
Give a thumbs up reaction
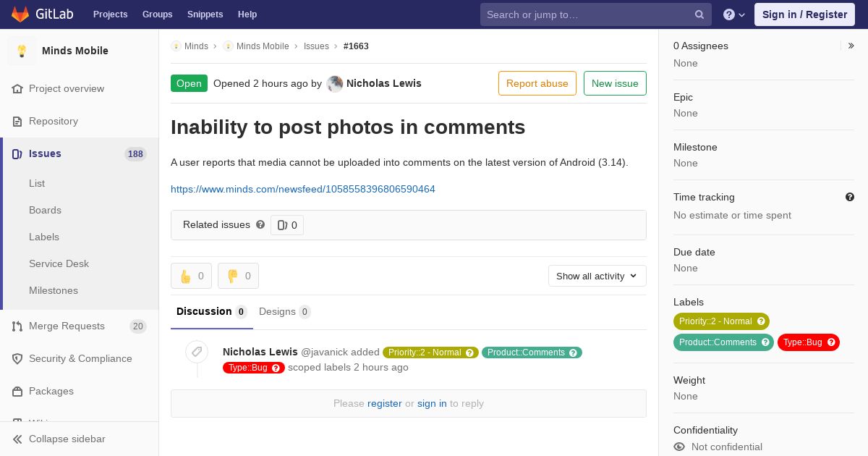(191, 276)
